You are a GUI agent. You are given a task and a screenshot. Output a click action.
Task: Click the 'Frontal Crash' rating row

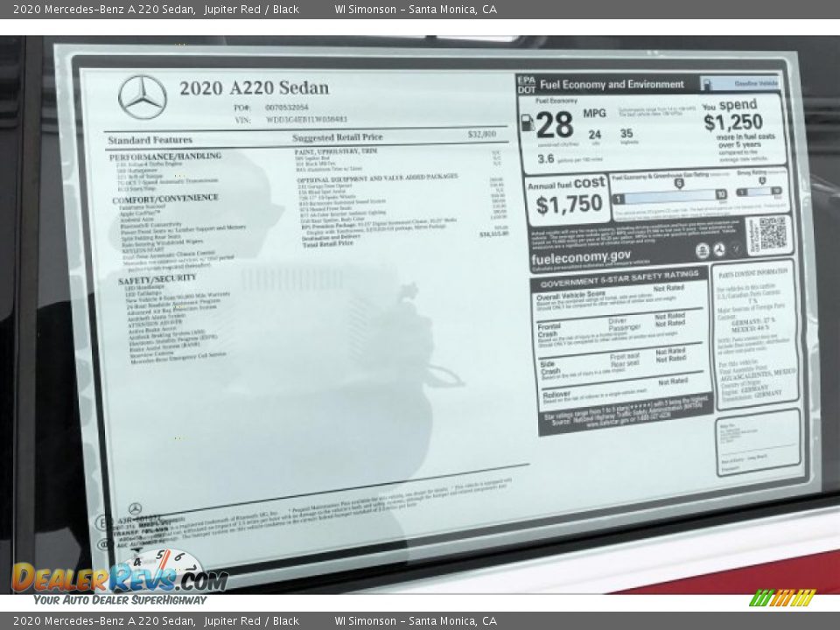[x=619, y=331]
